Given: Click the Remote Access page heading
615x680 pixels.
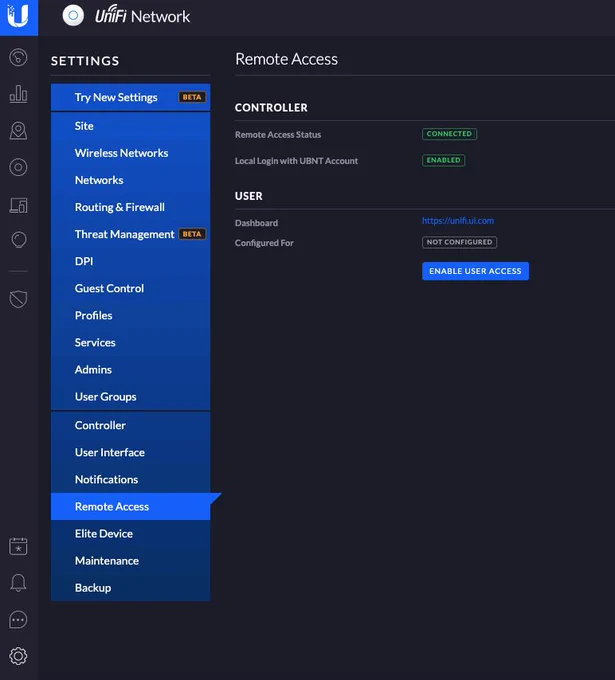Looking at the screenshot, I should [x=286, y=59].
